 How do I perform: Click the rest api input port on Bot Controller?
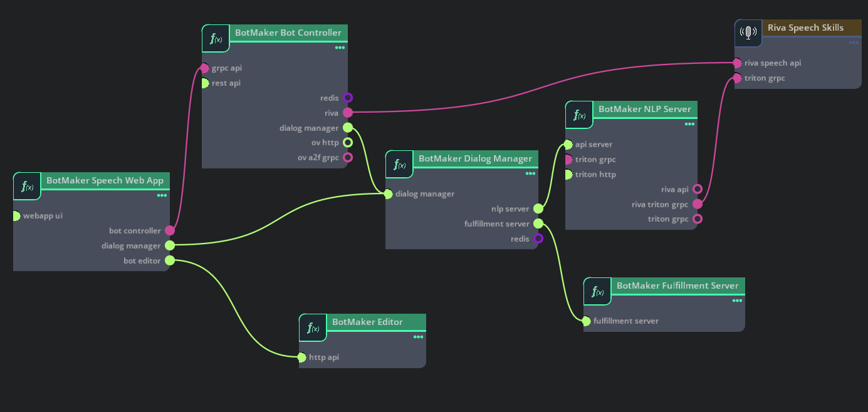[204, 83]
